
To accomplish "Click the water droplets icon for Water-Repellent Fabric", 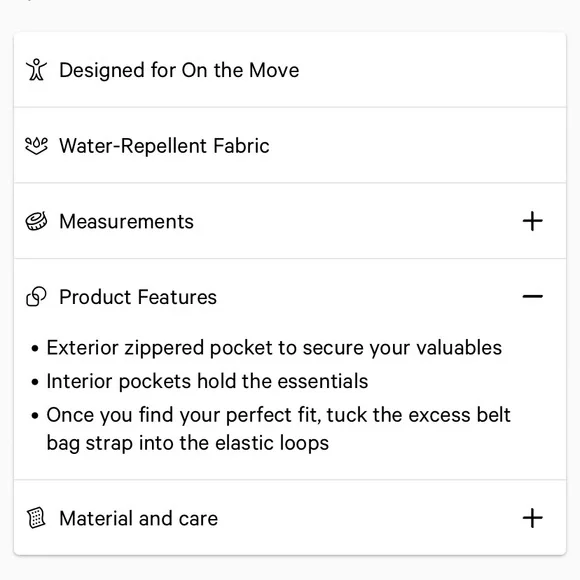I will 36,146.
